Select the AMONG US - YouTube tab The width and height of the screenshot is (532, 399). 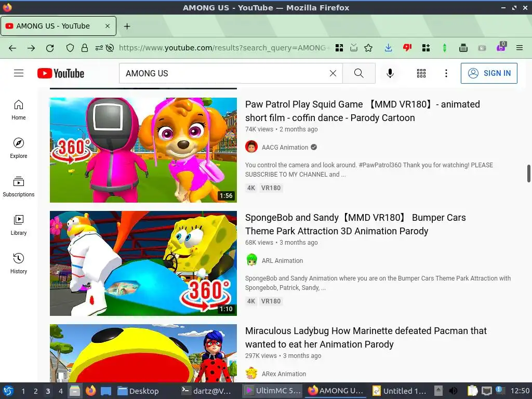click(58, 26)
